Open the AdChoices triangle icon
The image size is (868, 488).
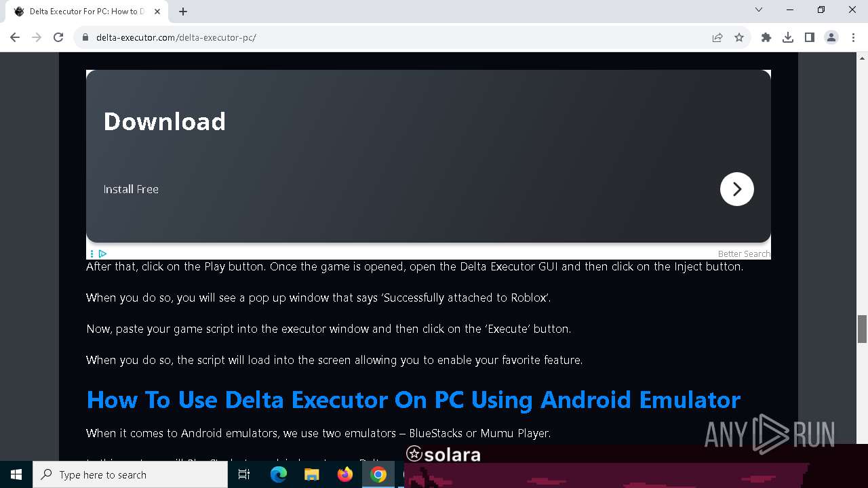click(x=103, y=254)
